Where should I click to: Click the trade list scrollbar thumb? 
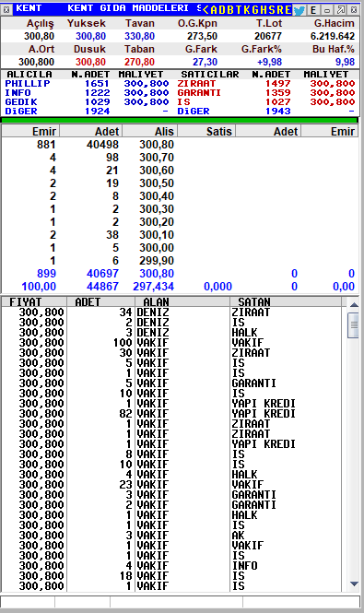pos(354,325)
